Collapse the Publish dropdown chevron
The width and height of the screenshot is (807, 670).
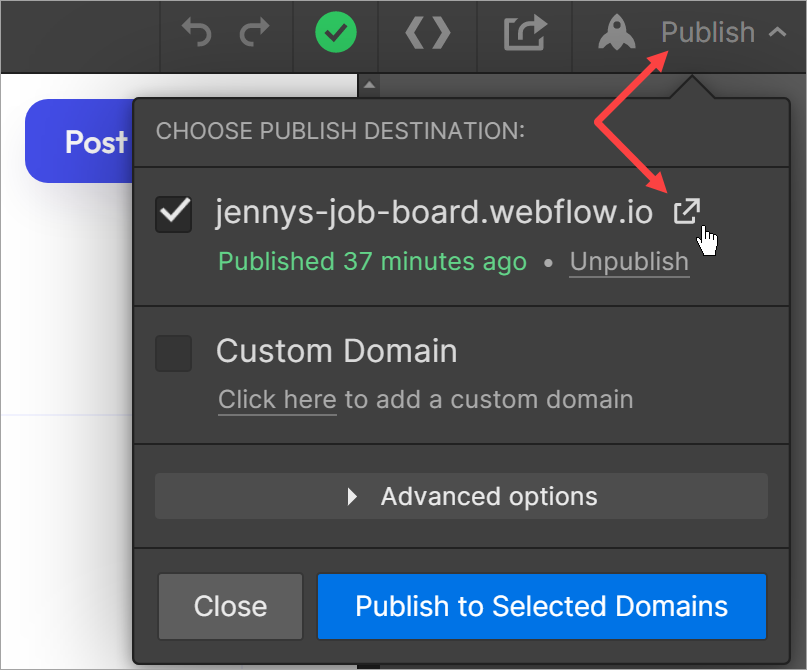point(777,32)
